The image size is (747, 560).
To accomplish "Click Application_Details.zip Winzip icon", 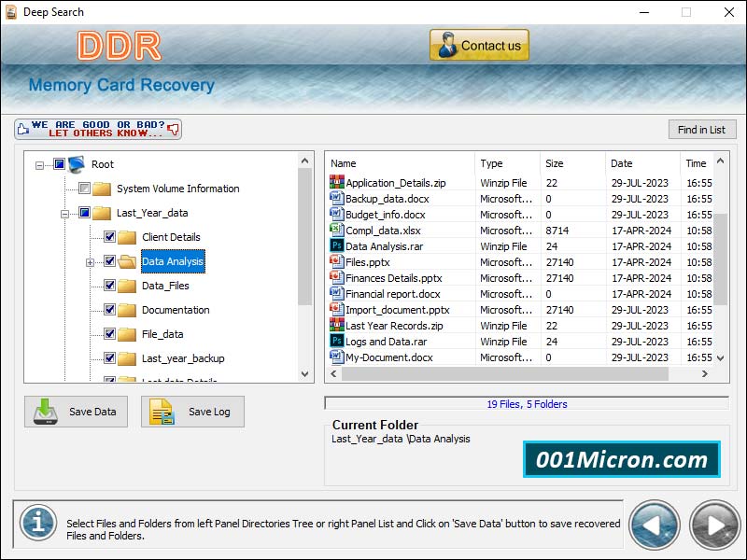I will point(337,182).
